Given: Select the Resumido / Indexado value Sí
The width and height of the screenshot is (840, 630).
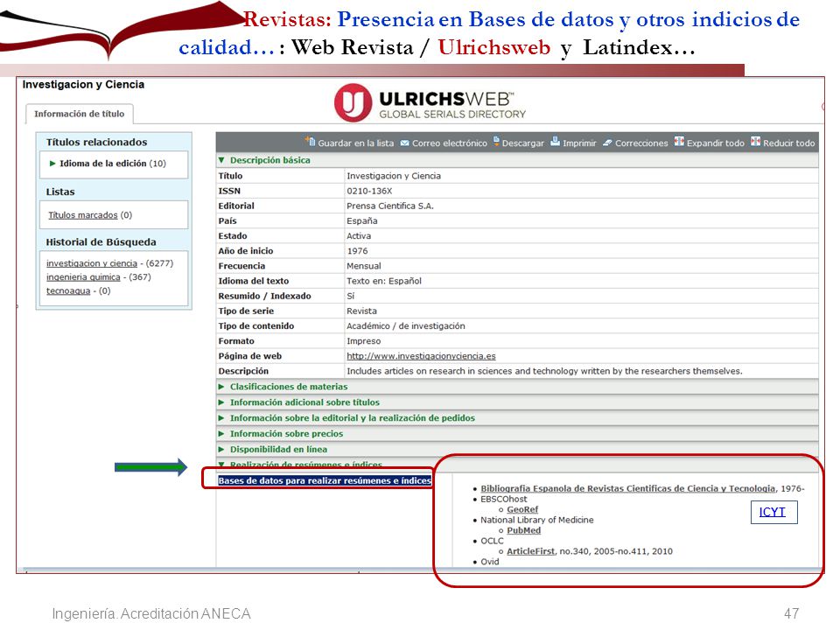Looking at the screenshot, I should pos(350,296).
